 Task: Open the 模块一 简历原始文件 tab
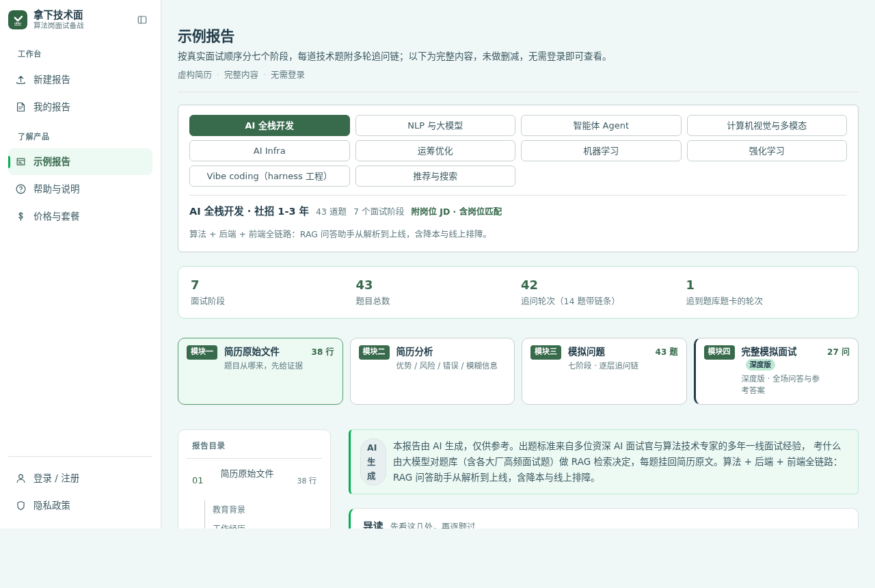pyautogui.click(x=260, y=371)
